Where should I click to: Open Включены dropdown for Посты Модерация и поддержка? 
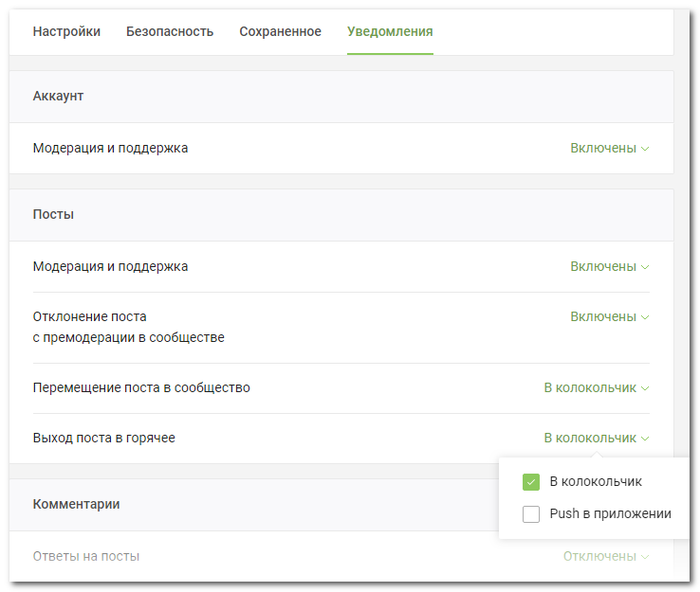[609, 267]
